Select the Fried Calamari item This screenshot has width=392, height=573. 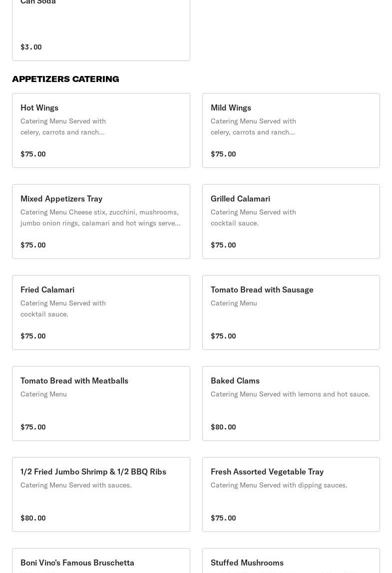tap(101, 312)
